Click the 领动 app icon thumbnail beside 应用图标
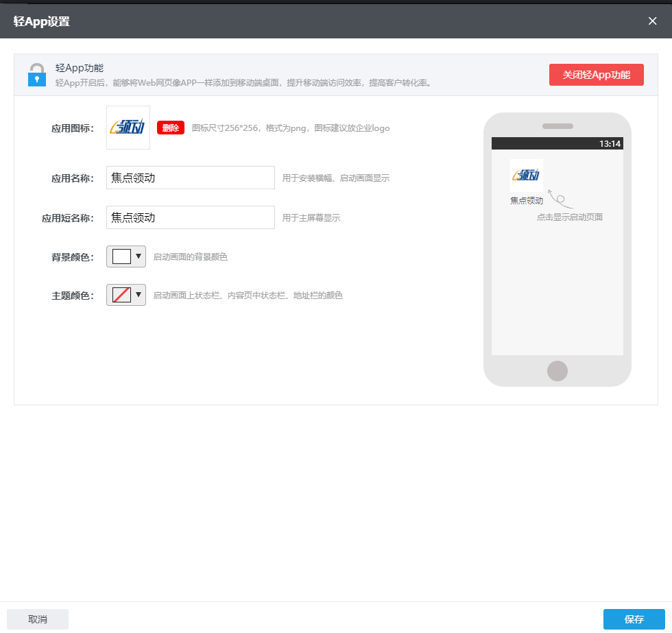672x633 pixels. click(x=128, y=127)
